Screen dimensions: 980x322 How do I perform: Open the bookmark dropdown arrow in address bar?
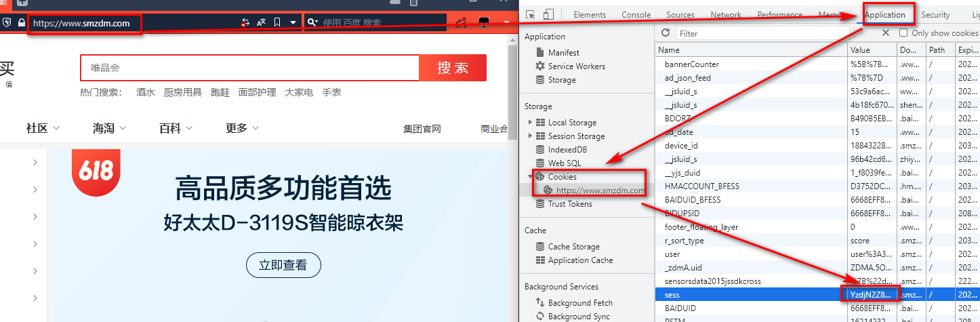pyautogui.click(x=293, y=22)
